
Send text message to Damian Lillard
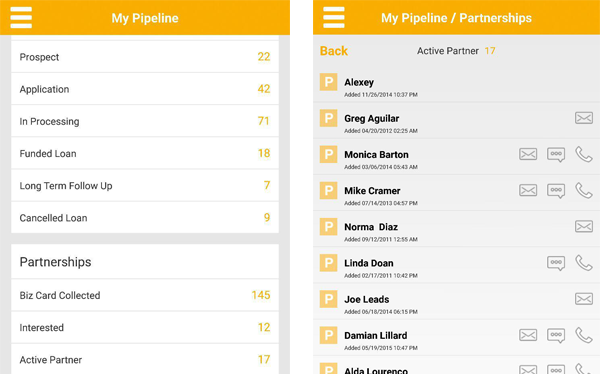click(x=556, y=335)
